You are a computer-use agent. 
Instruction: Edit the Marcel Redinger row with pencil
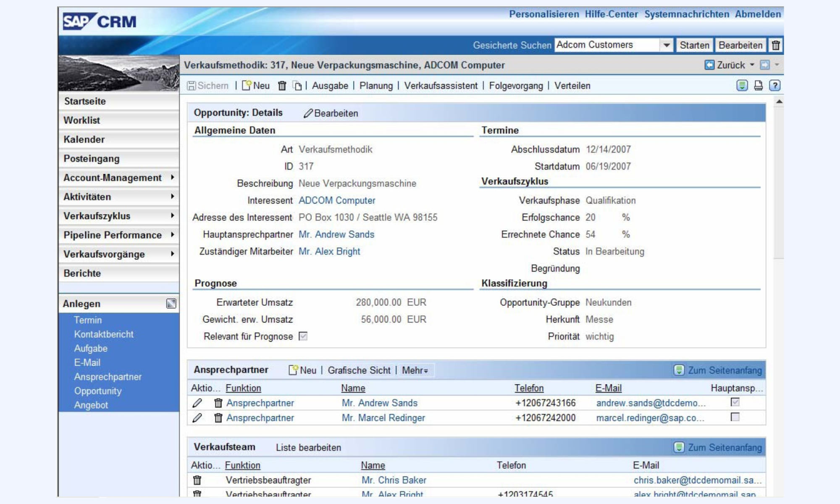(197, 418)
